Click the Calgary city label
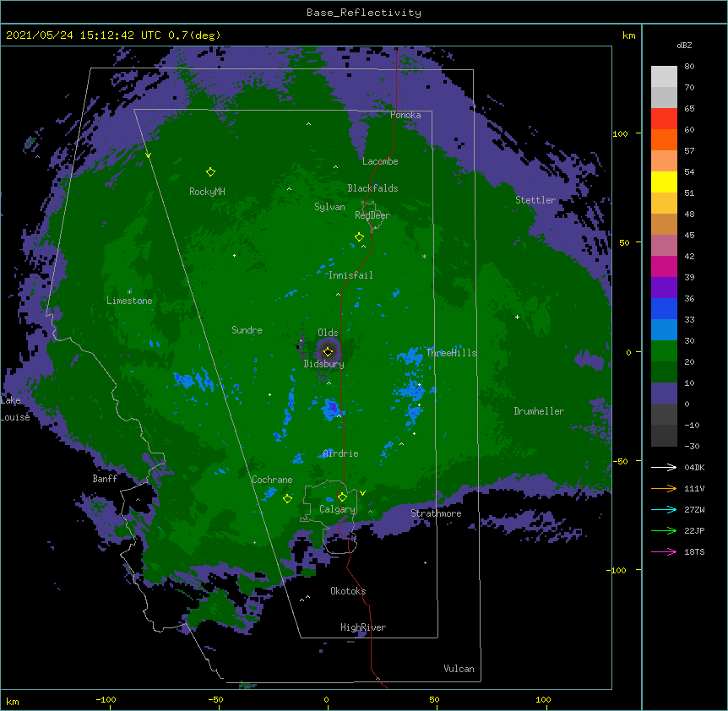Screen dimensions: 728x711 coord(337,509)
